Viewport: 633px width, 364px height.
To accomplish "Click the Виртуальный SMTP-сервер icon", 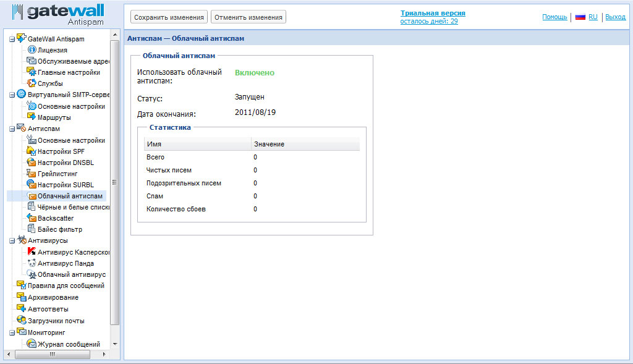I will pos(22,94).
